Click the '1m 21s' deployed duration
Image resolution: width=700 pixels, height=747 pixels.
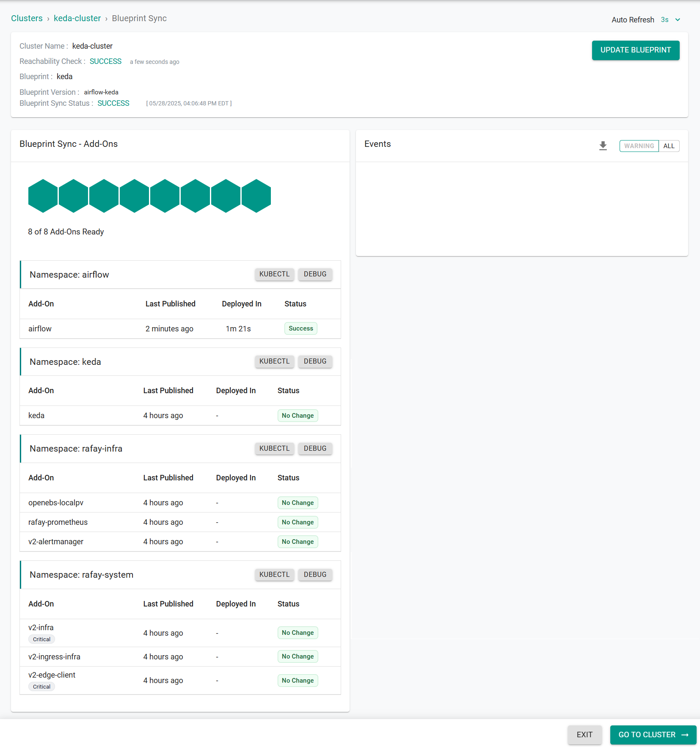[238, 329]
